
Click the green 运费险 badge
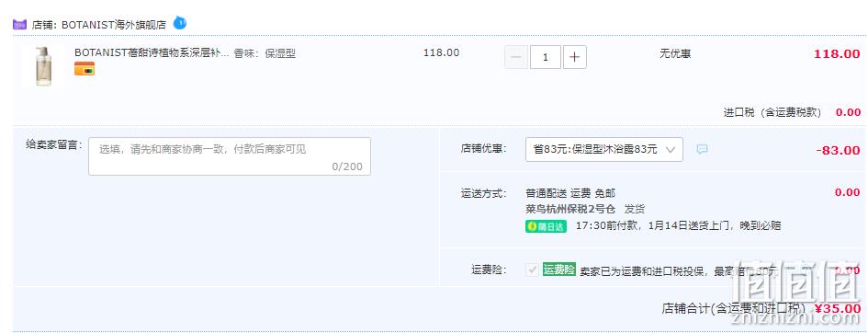point(559,270)
